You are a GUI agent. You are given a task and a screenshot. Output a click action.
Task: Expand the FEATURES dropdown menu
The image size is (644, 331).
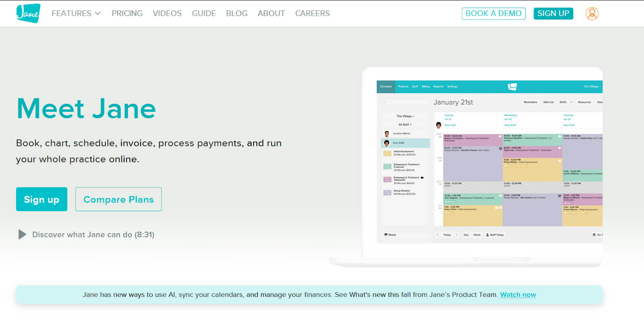(76, 13)
